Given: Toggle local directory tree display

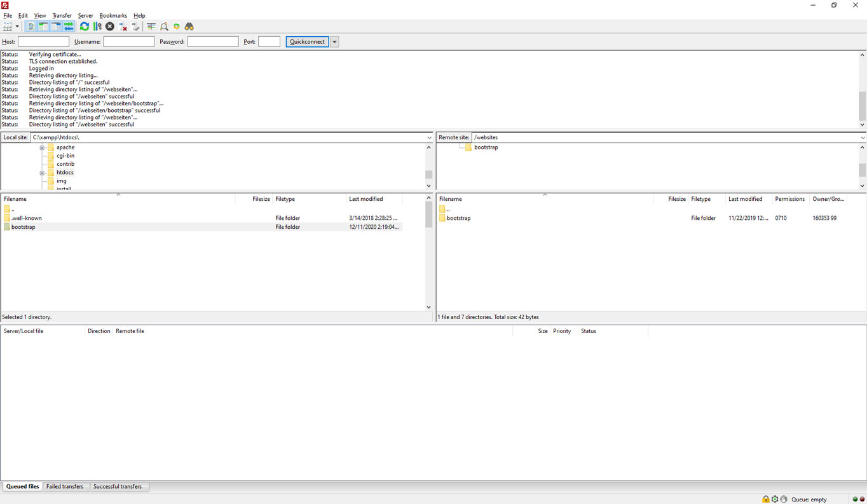Looking at the screenshot, I should click(x=43, y=27).
